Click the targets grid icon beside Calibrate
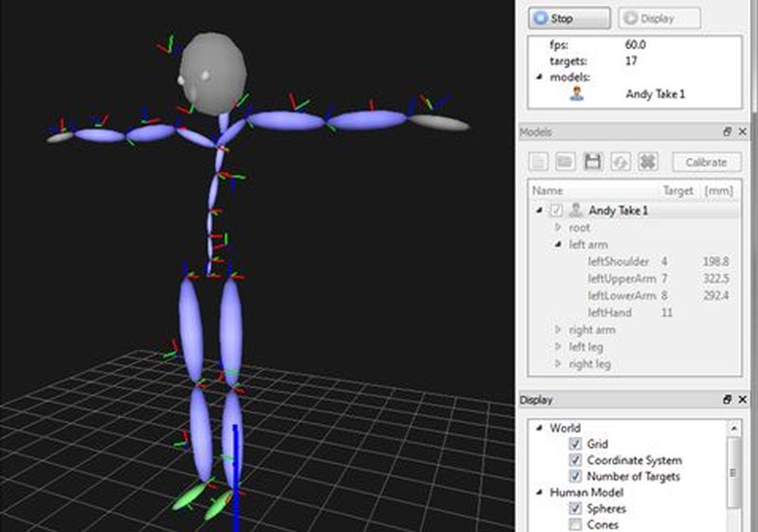This screenshot has height=532, width=758. (648, 162)
